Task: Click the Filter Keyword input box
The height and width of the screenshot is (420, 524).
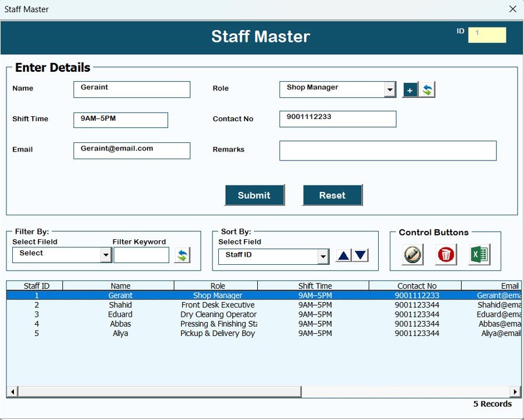Action: coord(141,255)
